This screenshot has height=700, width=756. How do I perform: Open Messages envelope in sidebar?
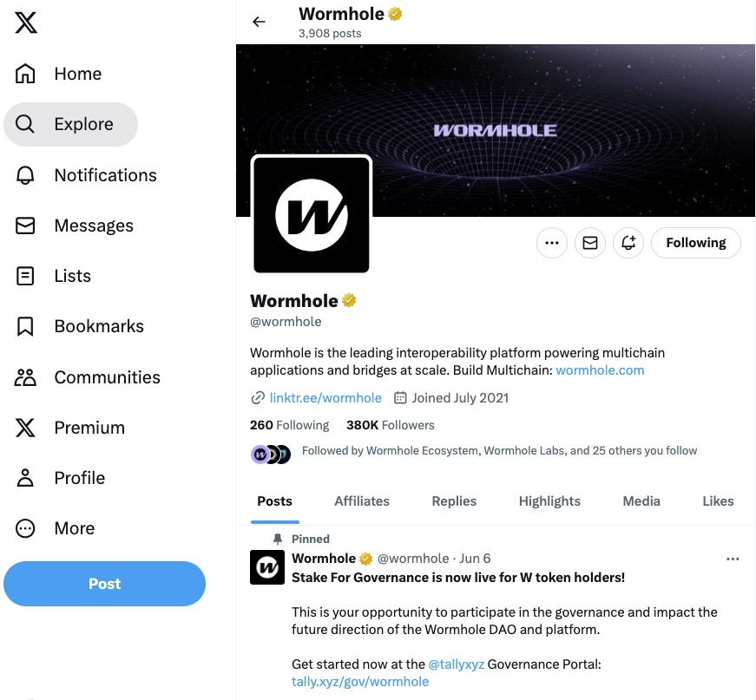pos(26,226)
